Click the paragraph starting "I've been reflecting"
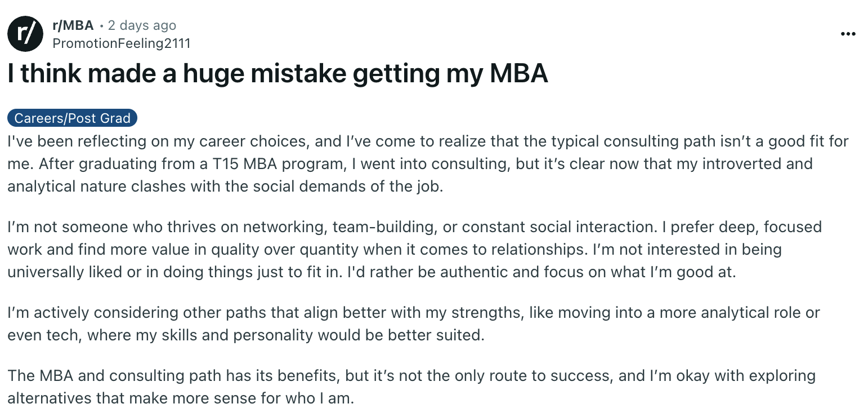Image resolution: width=868 pixels, height=417 pixels. click(x=428, y=163)
